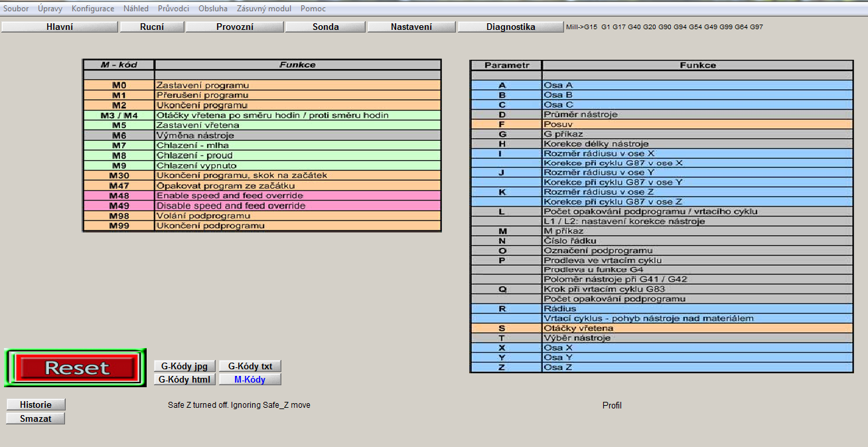This screenshot has height=447, width=868.
Task: Open the Obsluha menu
Action: [x=212, y=9]
